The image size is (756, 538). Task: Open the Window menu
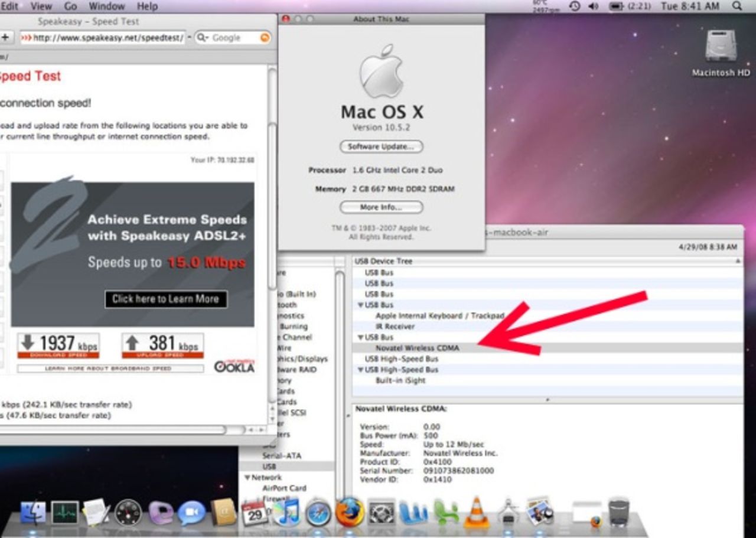tap(107, 6)
